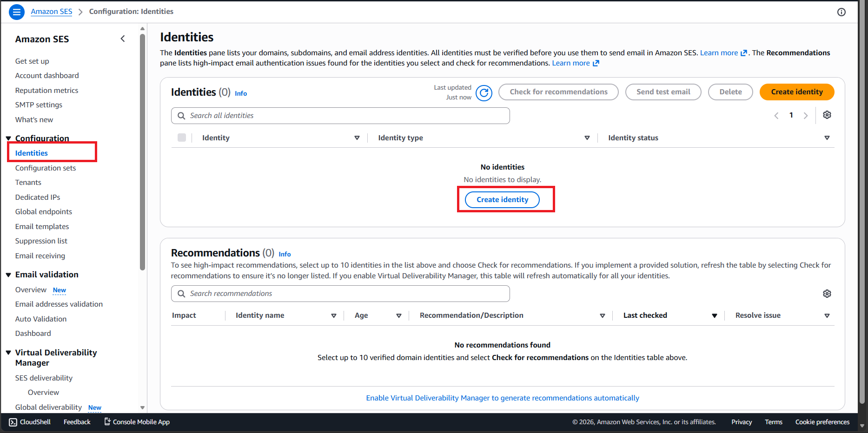Go to previous page of identities
Image resolution: width=868 pixels, height=433 pixels.
coord(776,116)
